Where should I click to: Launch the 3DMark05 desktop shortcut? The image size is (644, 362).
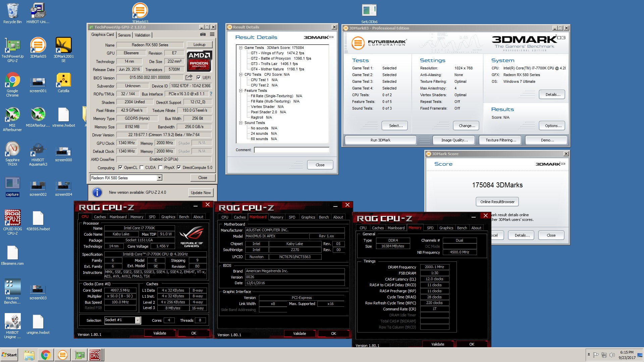tap(38, 48)
